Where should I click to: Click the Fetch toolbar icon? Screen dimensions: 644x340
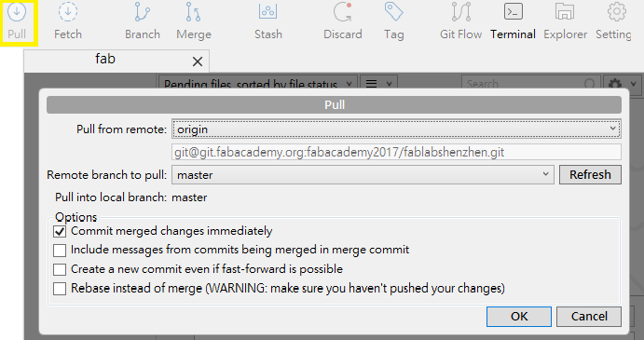[68, 21]
